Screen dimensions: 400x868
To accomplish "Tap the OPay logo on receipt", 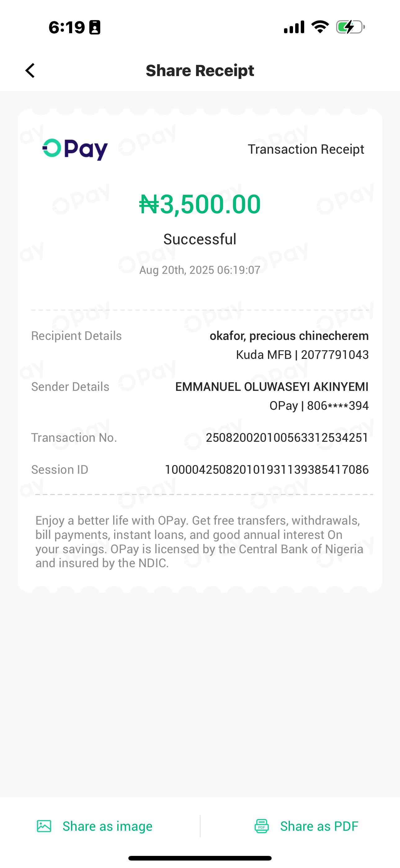I will point(75,149).
